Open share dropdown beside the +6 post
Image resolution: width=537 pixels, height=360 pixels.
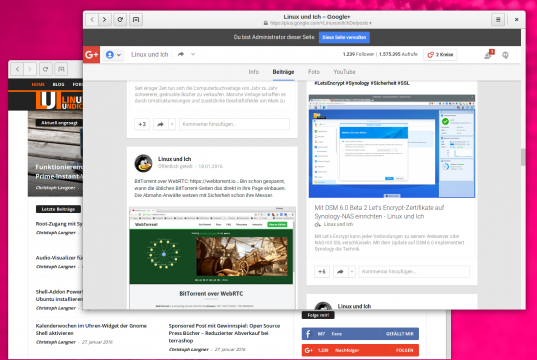pos(352,272)
